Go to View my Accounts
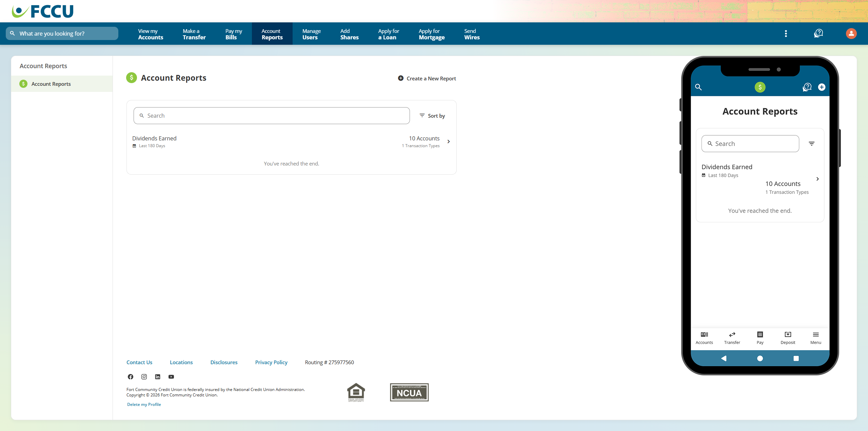The image size is (868, 431). pyautogui.click(x=151, y=34)
